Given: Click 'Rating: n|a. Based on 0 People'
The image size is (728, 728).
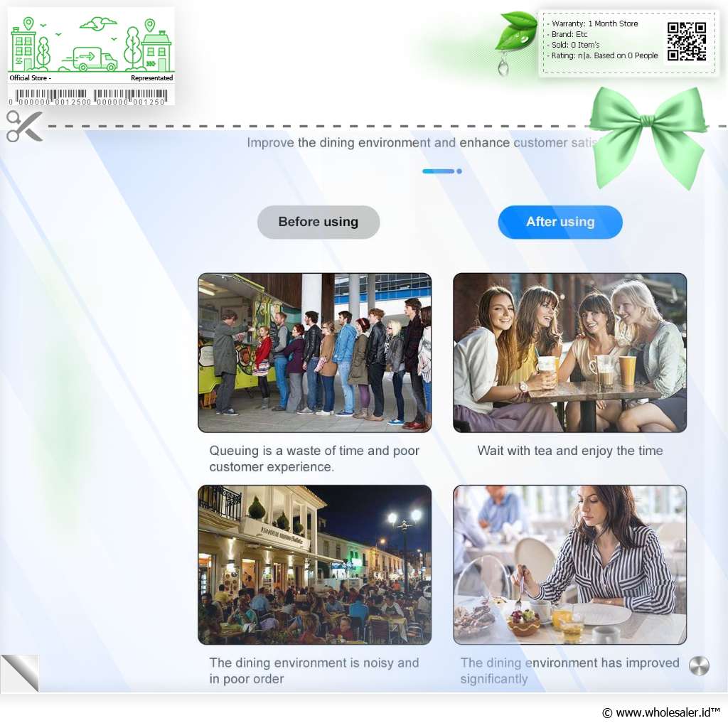Looking at the screenshot, I should (604, 55).
